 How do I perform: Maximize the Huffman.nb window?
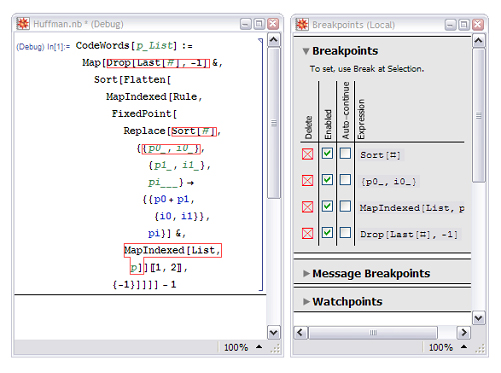(x=259, y=24)
